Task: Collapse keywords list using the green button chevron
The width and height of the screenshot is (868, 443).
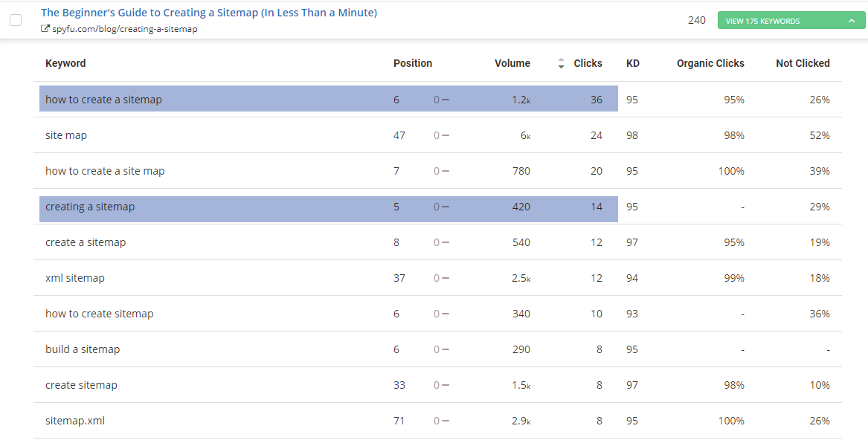Action: click(x=852, y=21)
